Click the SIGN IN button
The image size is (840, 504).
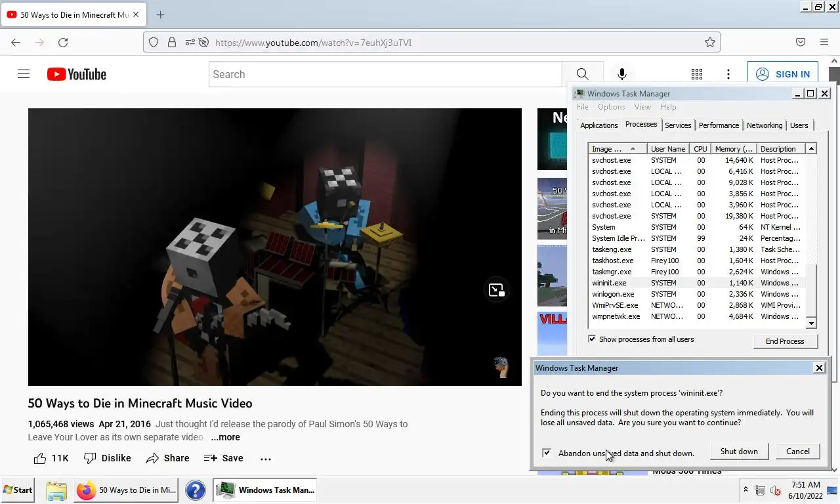[x=783, y=74]
